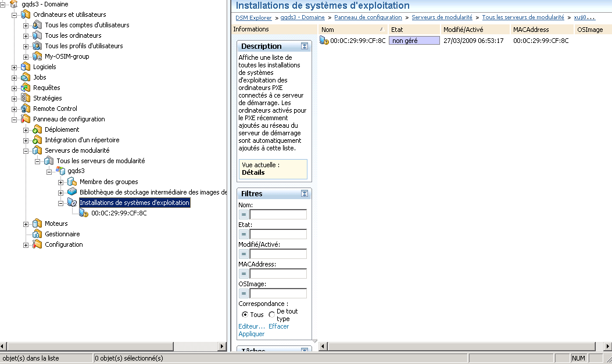The height and width of the screenshot is (364, 612).
Task: Click the Requêtes icon in tree
Action: coord(26,88)
